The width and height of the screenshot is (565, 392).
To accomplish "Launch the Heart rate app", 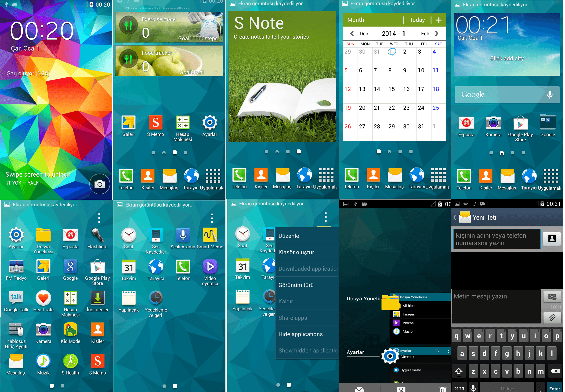I will coord(43,298).
